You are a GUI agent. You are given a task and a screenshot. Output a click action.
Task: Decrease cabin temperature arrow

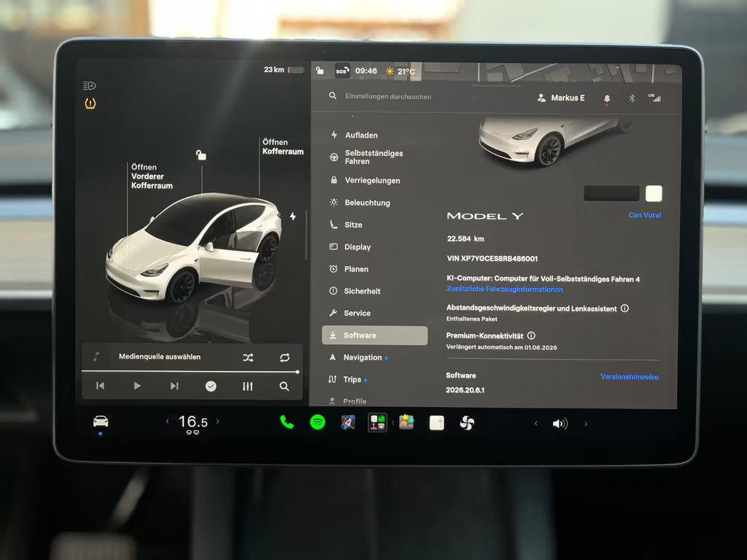(167, 421)
